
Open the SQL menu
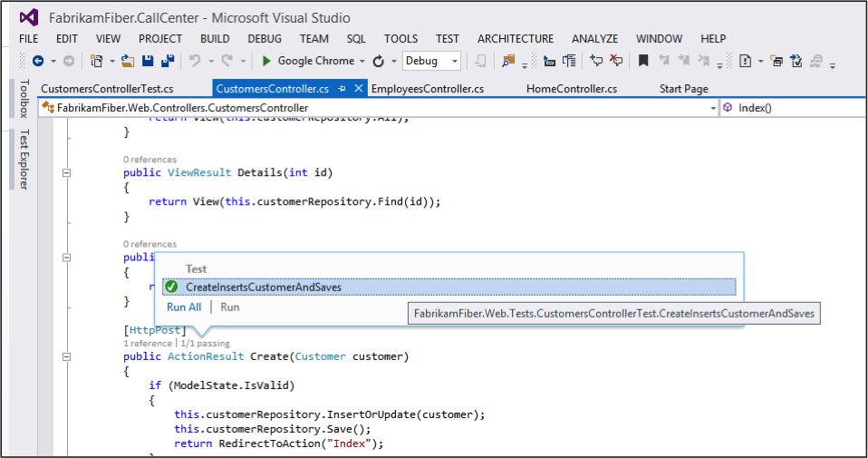(356, 39)
